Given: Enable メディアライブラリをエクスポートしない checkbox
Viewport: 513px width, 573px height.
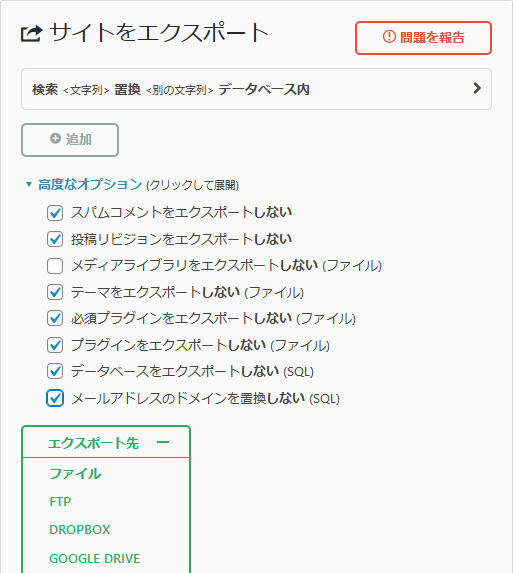Looking at the screenshot, I should point(55,266).
